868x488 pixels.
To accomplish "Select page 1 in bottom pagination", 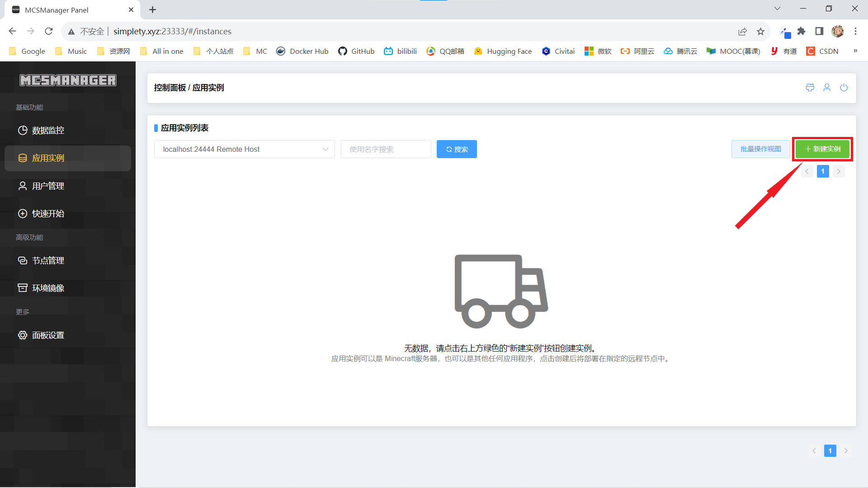I will click(x=830, y=451).
